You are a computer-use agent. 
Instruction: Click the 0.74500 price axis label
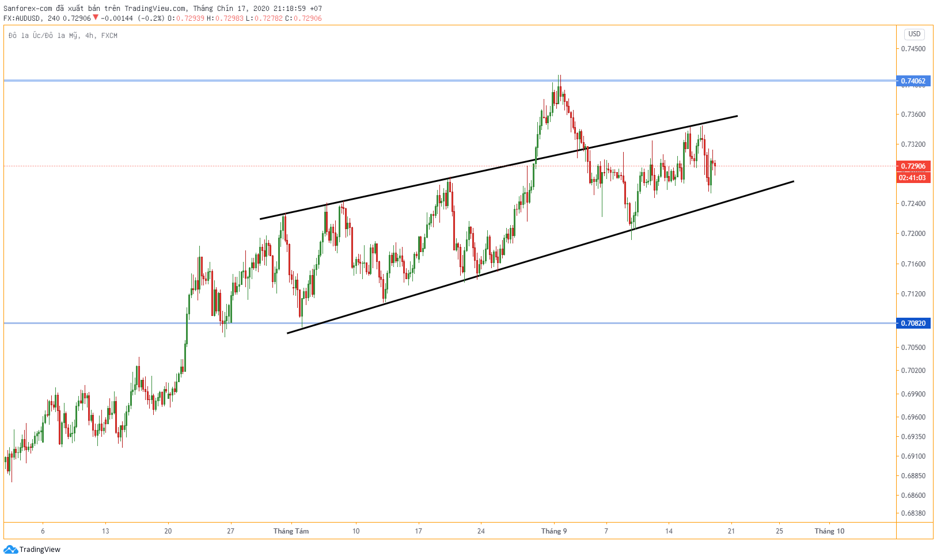913,49
